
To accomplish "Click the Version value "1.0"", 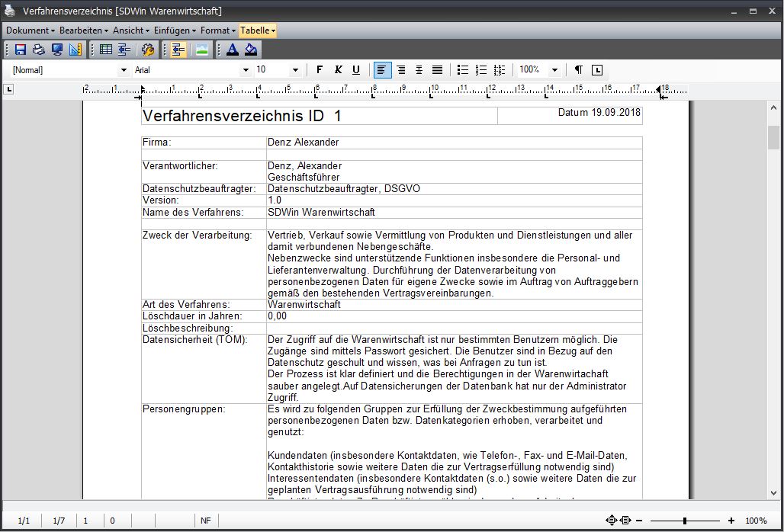I will point(275,200).
